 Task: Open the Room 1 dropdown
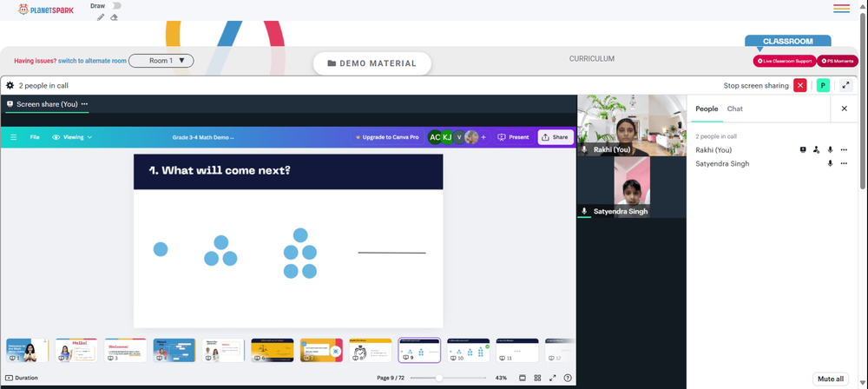[161, 61]
